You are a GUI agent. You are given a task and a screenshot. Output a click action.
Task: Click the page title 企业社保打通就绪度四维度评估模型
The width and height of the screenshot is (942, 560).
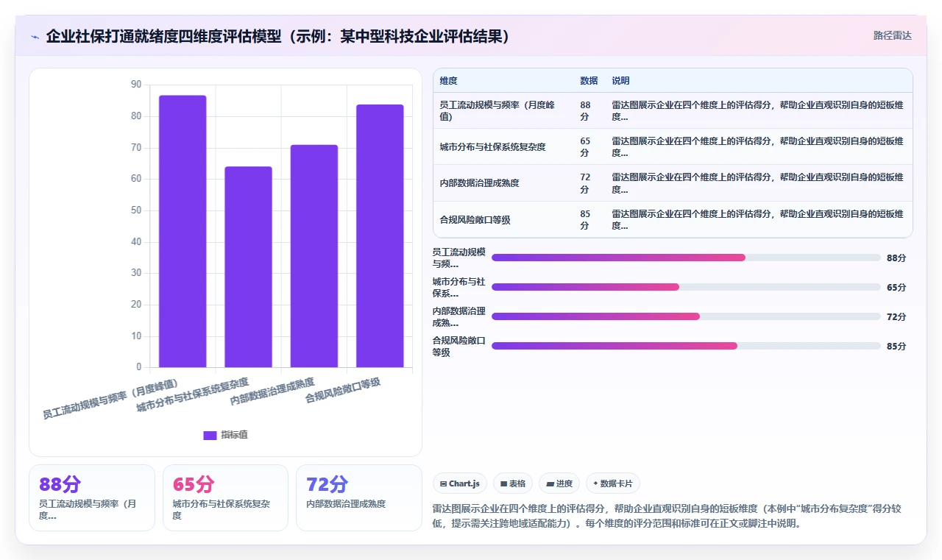pyautogui.click(x=278, y=37)
